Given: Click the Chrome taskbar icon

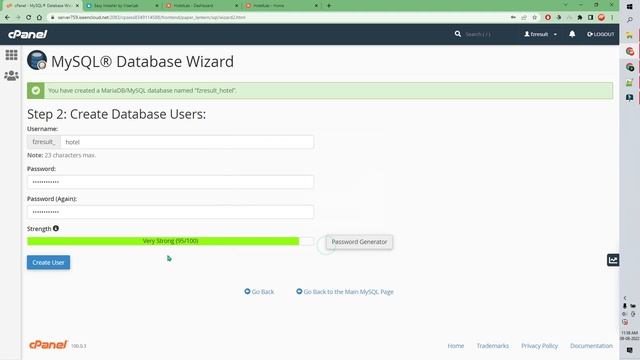Looking at the screenshot, I should [x=630, y=51].
